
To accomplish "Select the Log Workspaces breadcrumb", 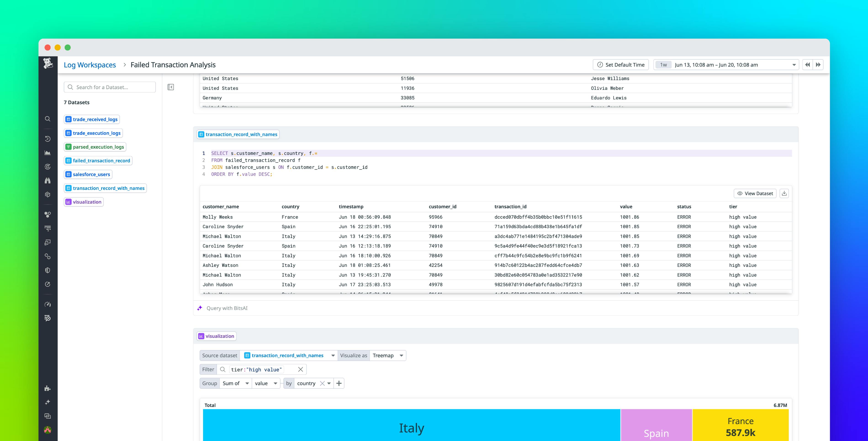I will click(90, 64).
